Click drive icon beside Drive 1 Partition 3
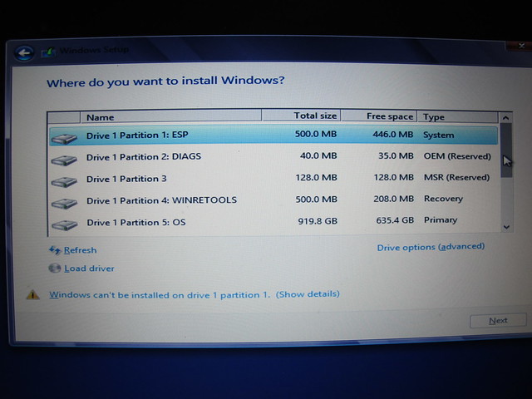The height and width of the screenshot is (399, 532). 64,182
